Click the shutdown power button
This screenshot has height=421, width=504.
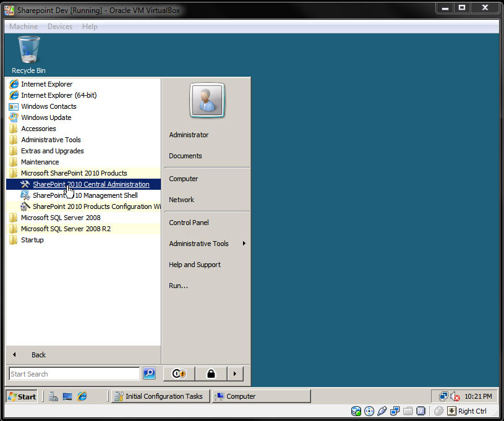tap(179, 374)
